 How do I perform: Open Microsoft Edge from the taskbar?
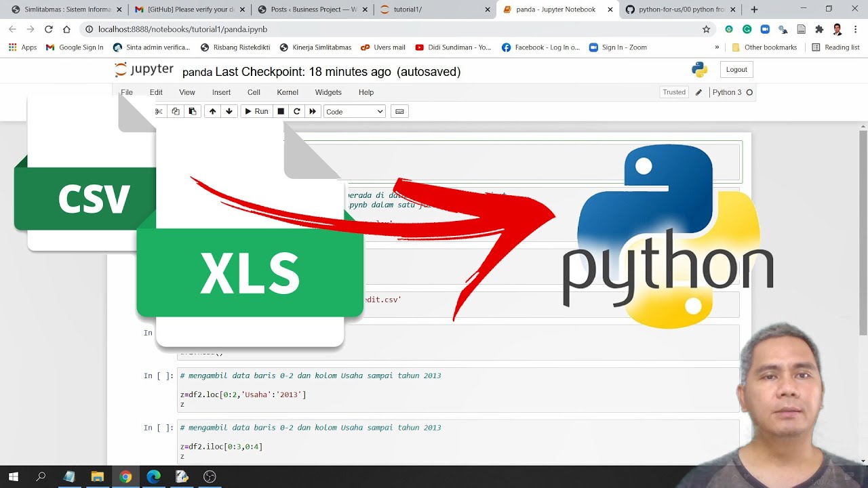[154, 476]
